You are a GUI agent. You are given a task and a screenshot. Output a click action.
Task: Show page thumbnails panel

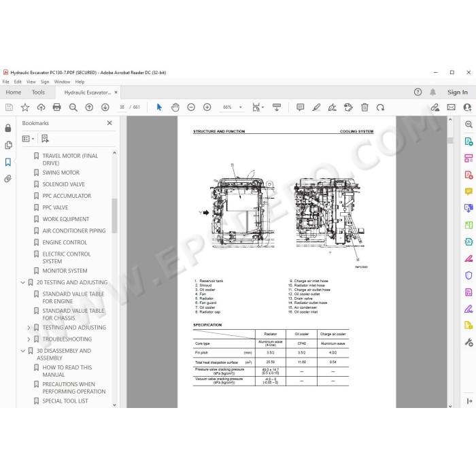8,145
